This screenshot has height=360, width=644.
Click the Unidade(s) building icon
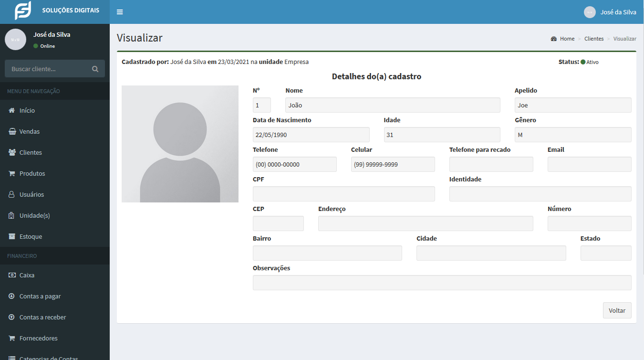[x=12, y=215]
